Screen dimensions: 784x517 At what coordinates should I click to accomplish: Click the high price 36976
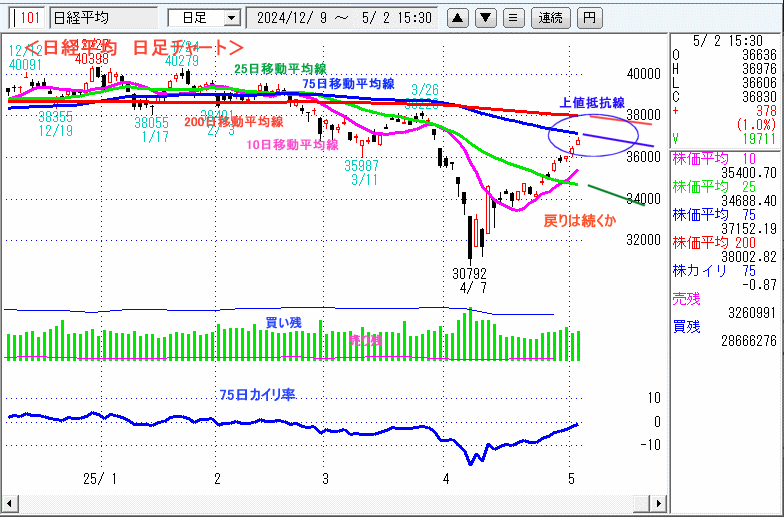[759, 69]
